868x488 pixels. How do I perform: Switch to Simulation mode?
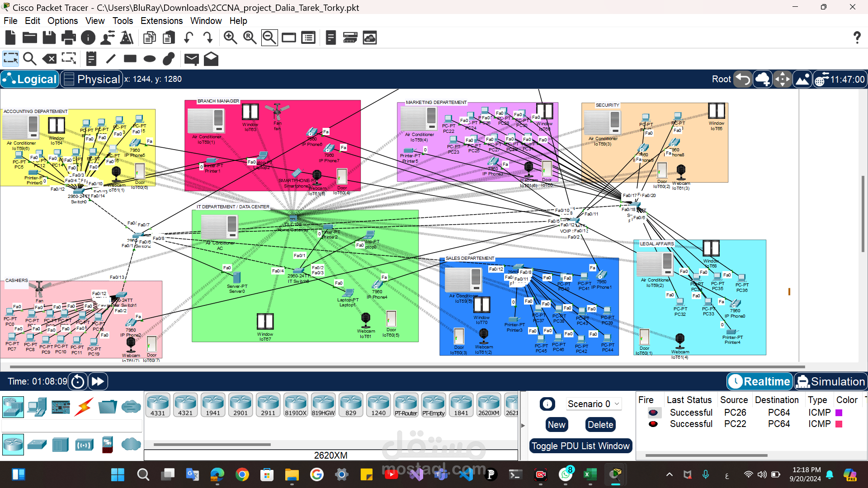click(831, 381)
